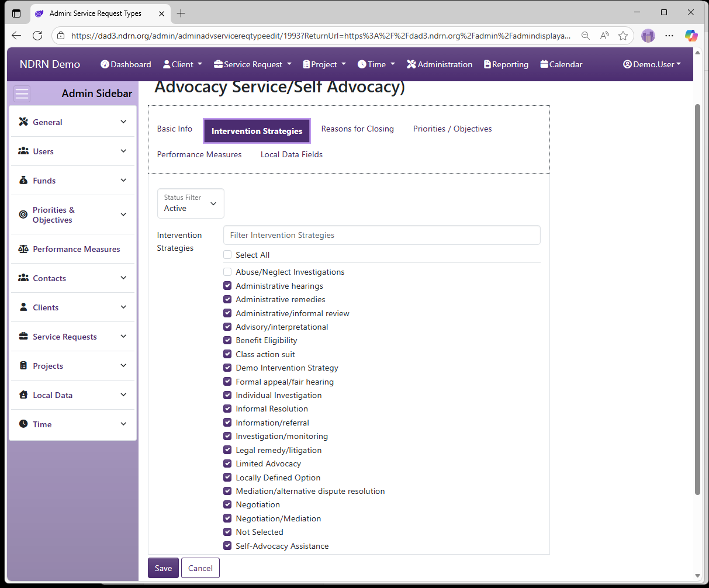Screen dimensions: 709x588
Task: Open the Time dropdown in top navbar
Action: point(376,64)
